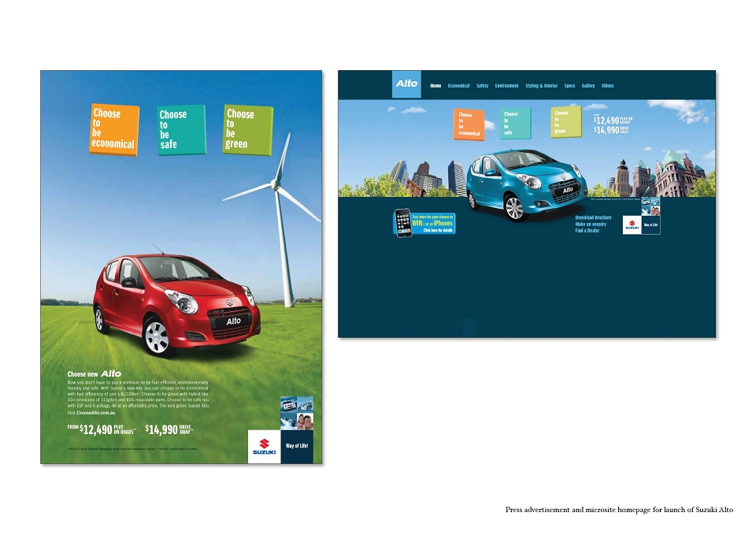This screenshot has height=535, width=756.
Task: Click the green 'Choose to be green' block in the press ad
Action: pyautogui.click(x=248, y=130)
